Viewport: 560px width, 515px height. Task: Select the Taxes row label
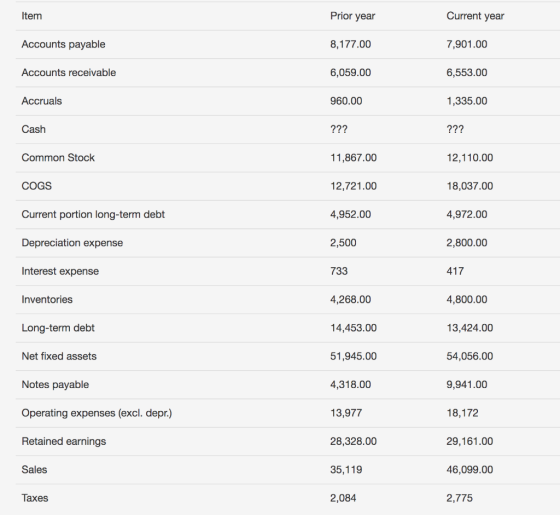(35, 498)
